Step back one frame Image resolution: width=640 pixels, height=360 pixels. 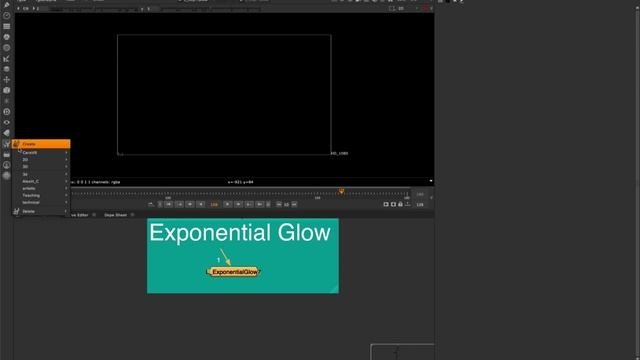tap(190, 204)
